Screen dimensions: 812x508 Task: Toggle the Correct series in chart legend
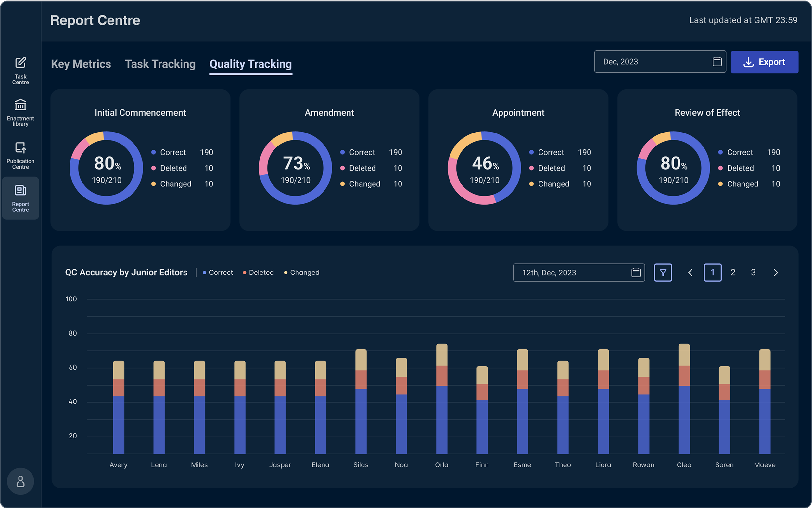218,273
